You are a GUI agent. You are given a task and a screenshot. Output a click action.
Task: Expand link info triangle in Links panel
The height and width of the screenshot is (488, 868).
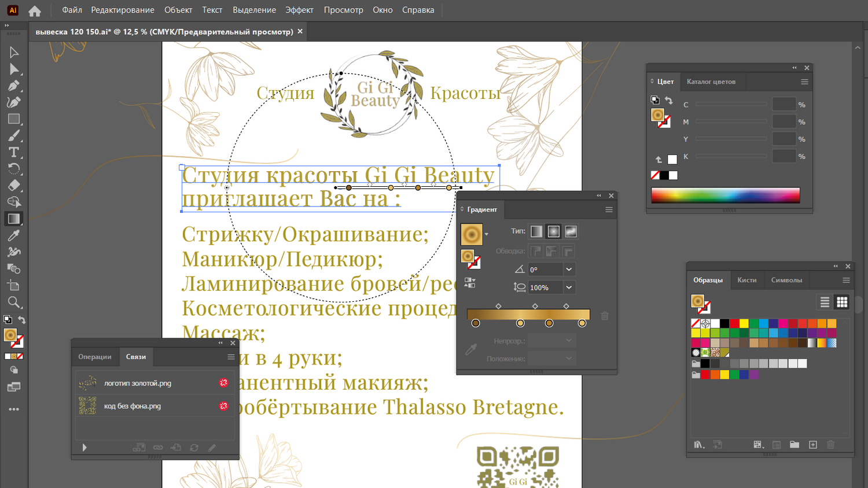coord(84,448)
